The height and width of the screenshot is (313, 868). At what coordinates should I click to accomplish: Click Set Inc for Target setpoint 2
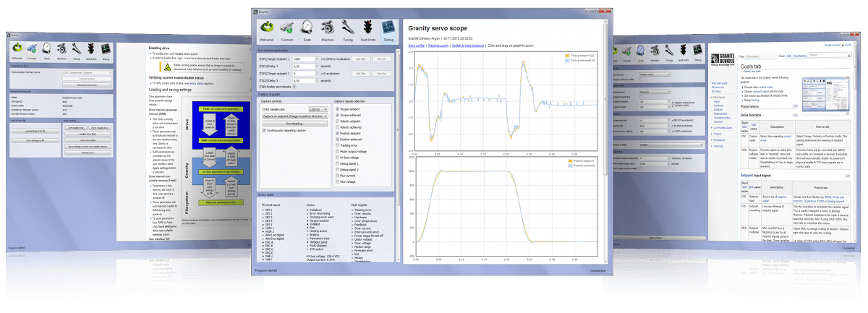(382, 73)
